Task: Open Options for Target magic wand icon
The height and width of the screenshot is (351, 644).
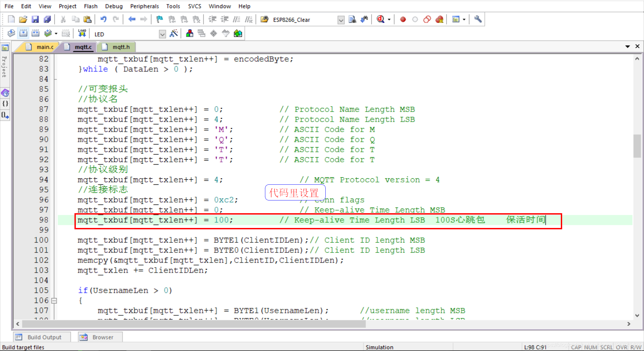Action: coord(174,33)
